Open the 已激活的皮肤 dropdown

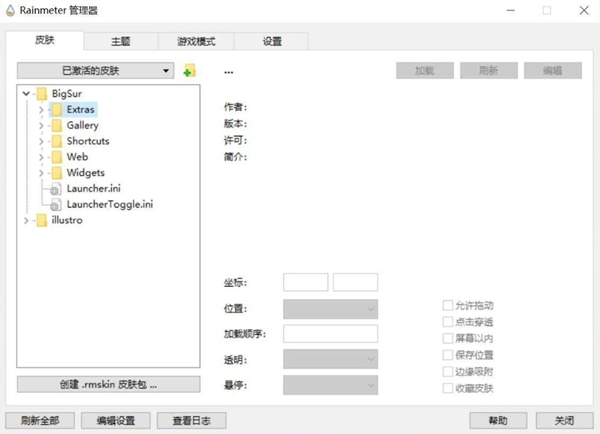96,70
